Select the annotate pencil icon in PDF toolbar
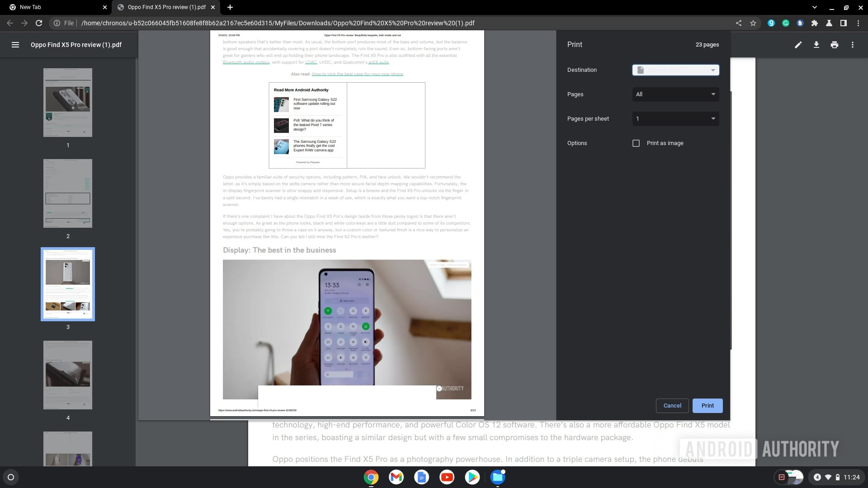Screen dimensions: 868x488 point(798,45)
